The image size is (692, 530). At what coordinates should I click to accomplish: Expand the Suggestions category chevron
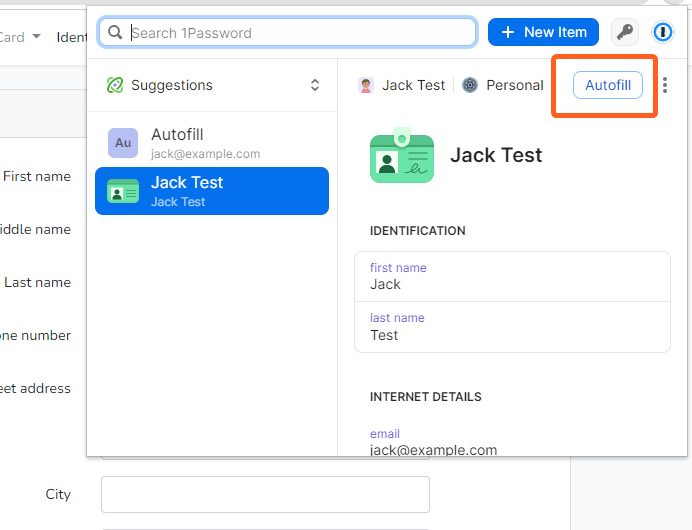tap(315, 85)
